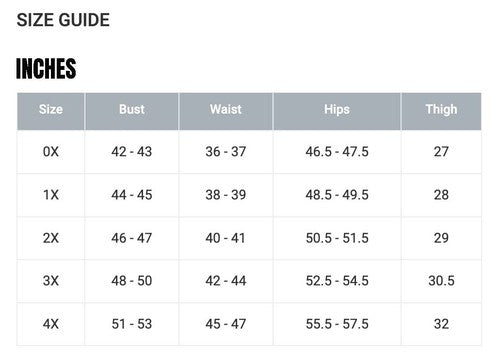Click the SIZE GUIDE title text
The height and width of the screenshot is (364, 500).
pyautogui.click(x=63, y=20)
